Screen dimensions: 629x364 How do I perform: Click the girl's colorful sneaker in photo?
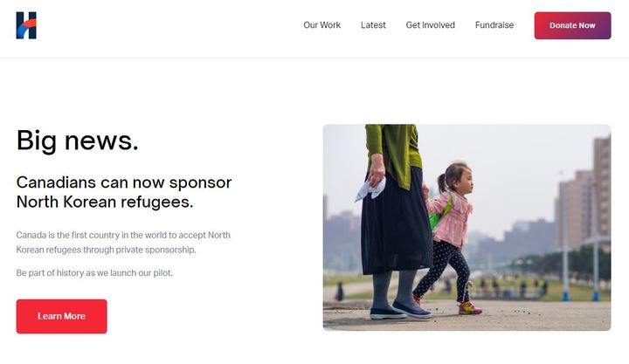tap(470, 308)
